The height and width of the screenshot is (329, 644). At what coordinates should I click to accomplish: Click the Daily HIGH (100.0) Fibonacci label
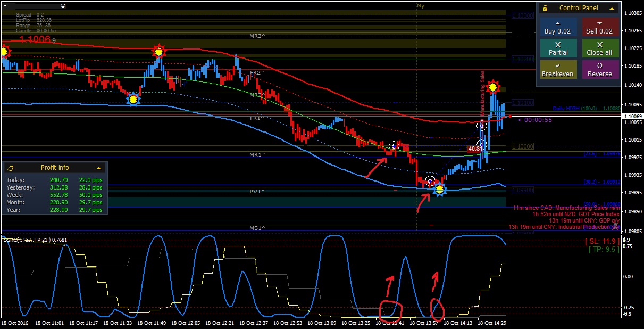pos(587,109)
